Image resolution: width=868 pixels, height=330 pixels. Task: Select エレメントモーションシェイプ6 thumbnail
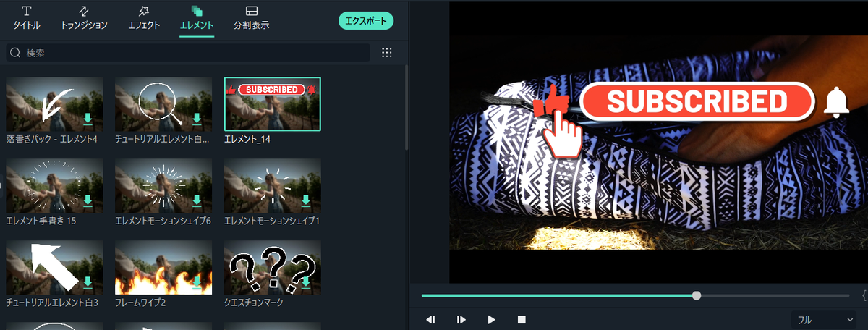coord(163,186)
